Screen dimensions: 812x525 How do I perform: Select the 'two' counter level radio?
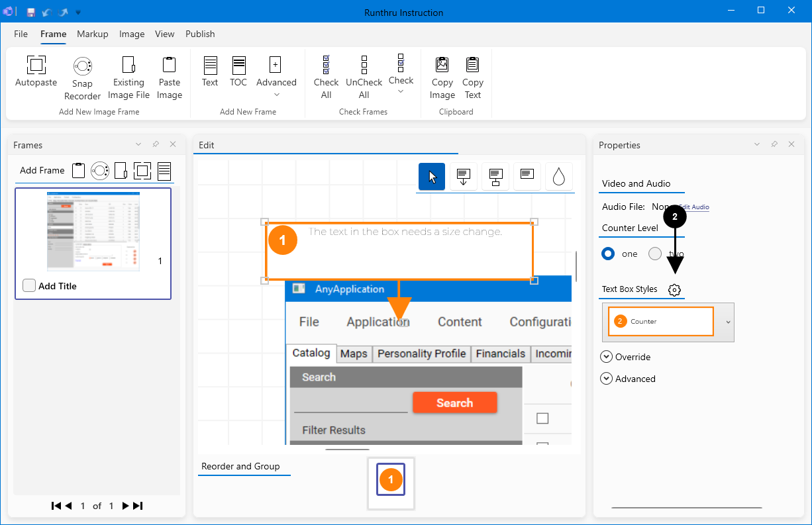click(x=655, y=254)
